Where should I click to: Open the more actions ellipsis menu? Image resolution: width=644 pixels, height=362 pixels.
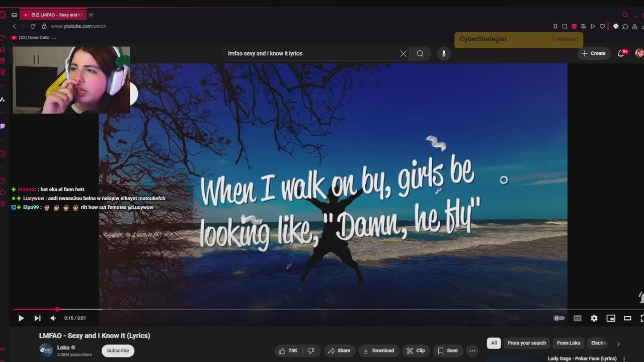472,350
